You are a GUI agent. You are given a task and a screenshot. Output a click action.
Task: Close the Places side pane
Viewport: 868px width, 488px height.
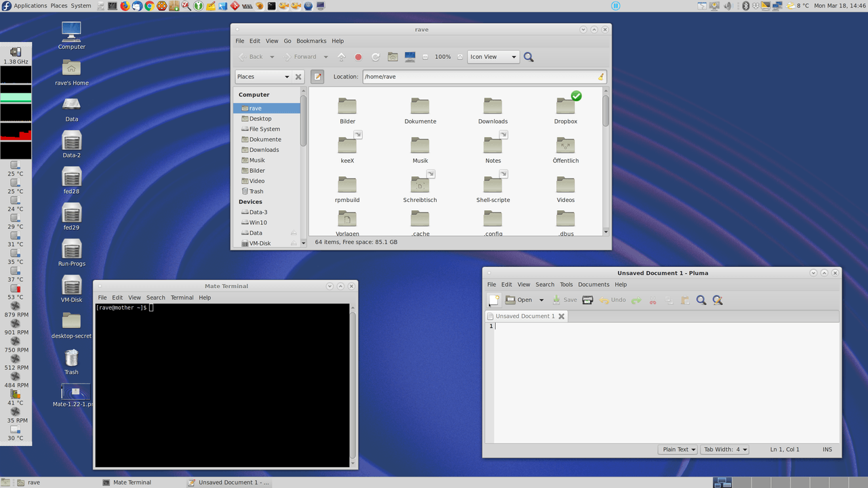298,77
